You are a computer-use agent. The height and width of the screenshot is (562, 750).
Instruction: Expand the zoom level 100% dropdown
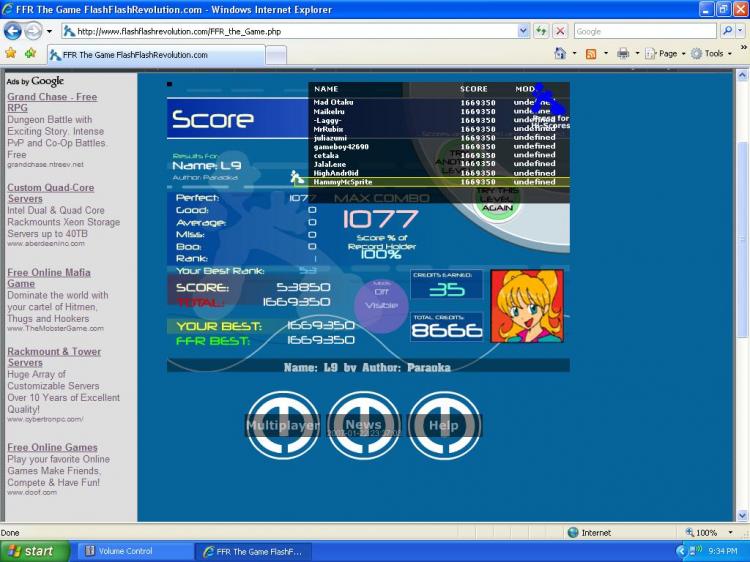click(x=730, y=532)
